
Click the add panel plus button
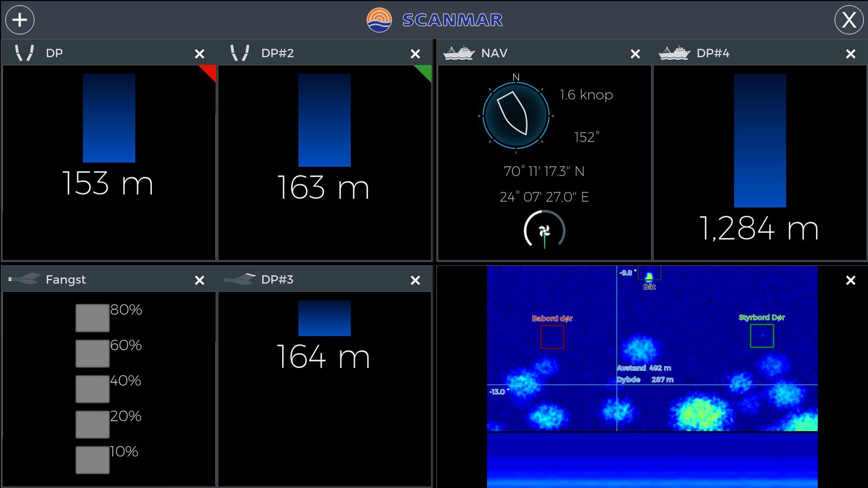20,20
